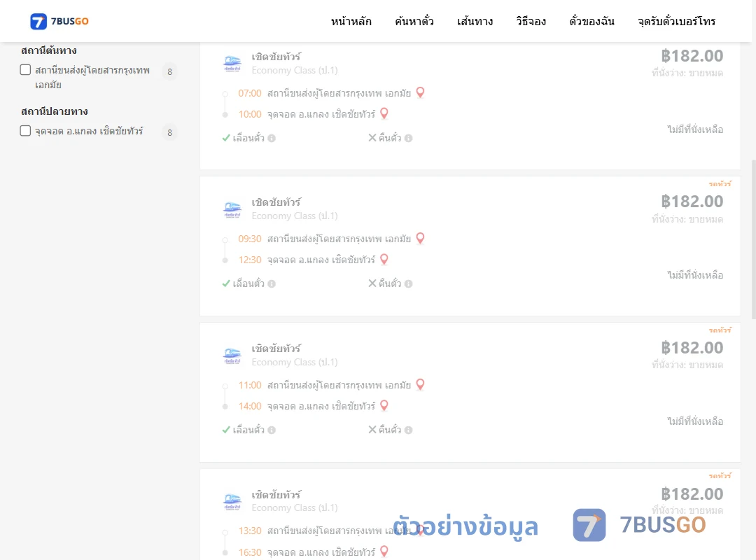The height and width of the screenshot is (560, 756).
Task: Click คืนตั๋ว info icon on 11:00 trip
Action: [408, 430]
